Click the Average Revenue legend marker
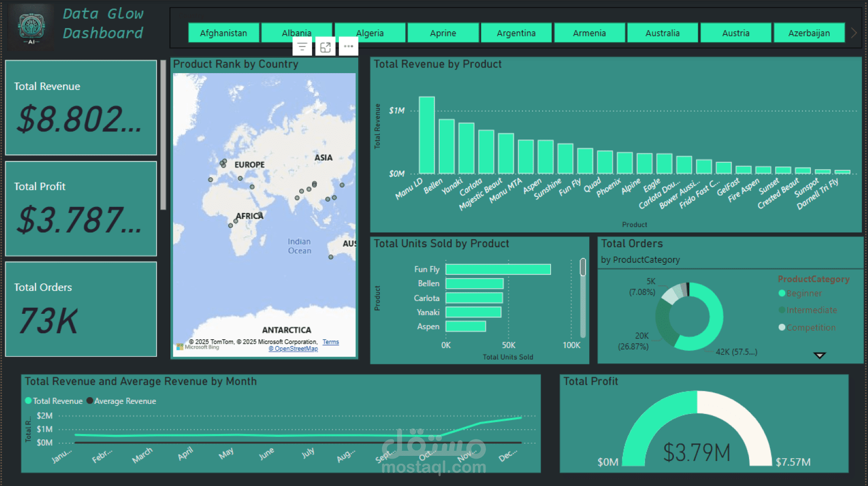The height and width of the screenshot is (486, 868). 90,401
